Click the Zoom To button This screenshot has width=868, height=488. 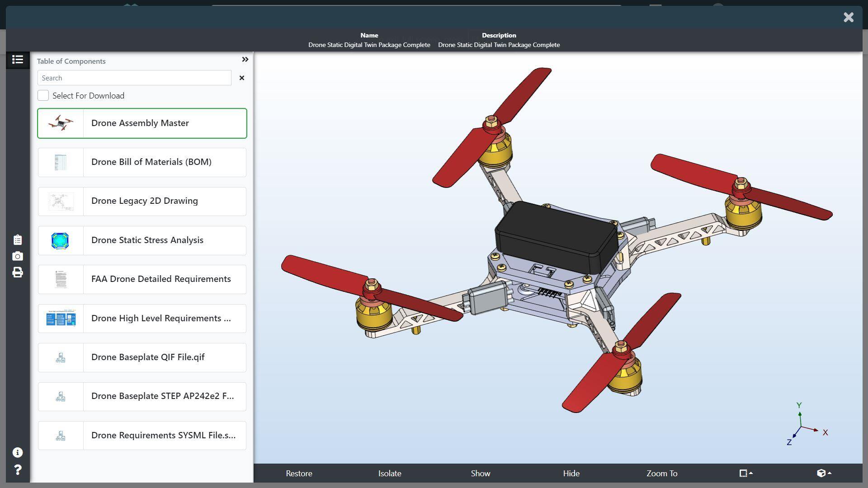662,473
